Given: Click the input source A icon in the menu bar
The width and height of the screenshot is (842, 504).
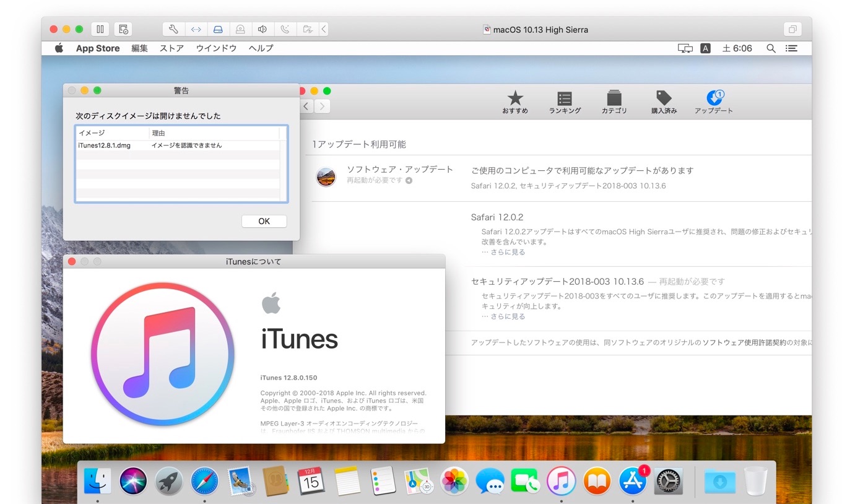Looking at the screenshot, I should click(705, 48).
